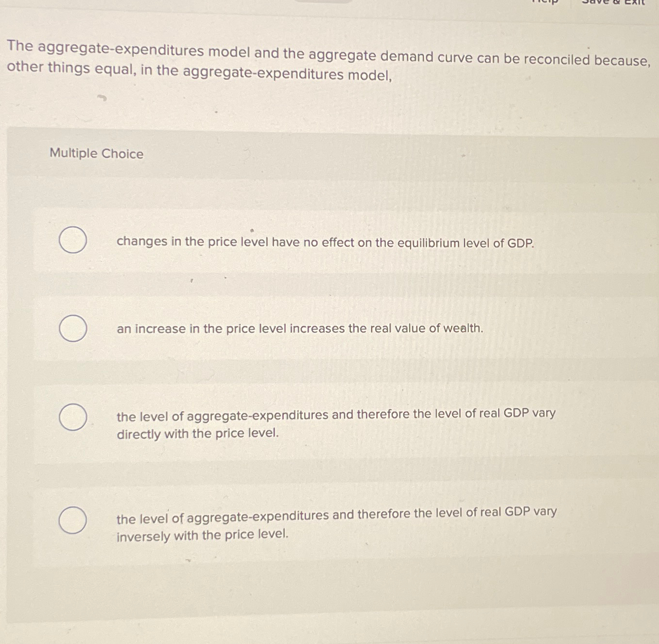Select the radio button beside the second answer option
The height and width of the screenshot is (644, 659).
(72, 329)
